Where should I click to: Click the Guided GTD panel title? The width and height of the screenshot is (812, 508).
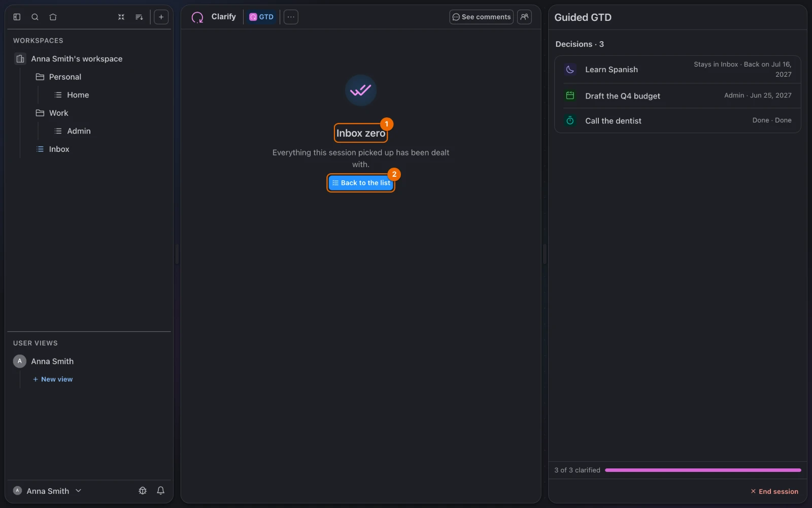[x=583, y=17]
